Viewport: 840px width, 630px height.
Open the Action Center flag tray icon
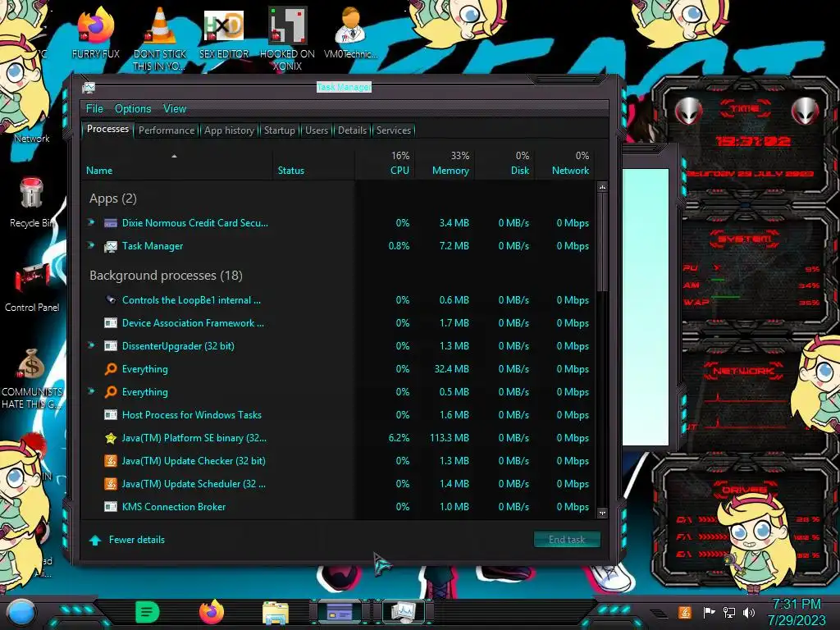[x=709, y=612]
